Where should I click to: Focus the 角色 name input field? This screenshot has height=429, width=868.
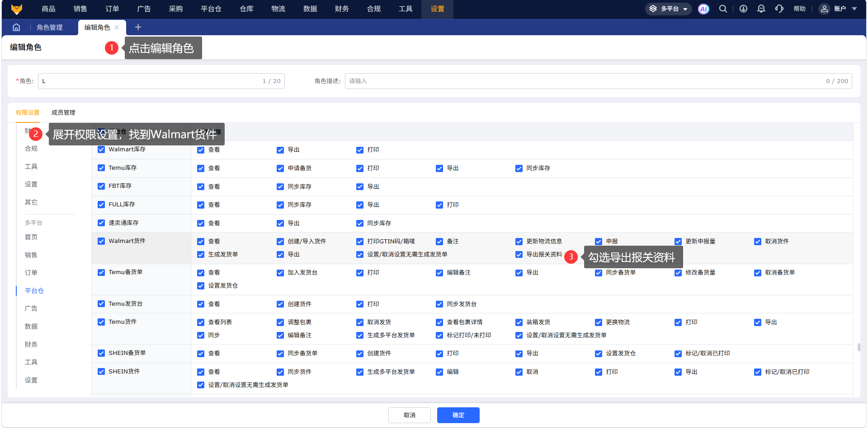pos(161,81)
